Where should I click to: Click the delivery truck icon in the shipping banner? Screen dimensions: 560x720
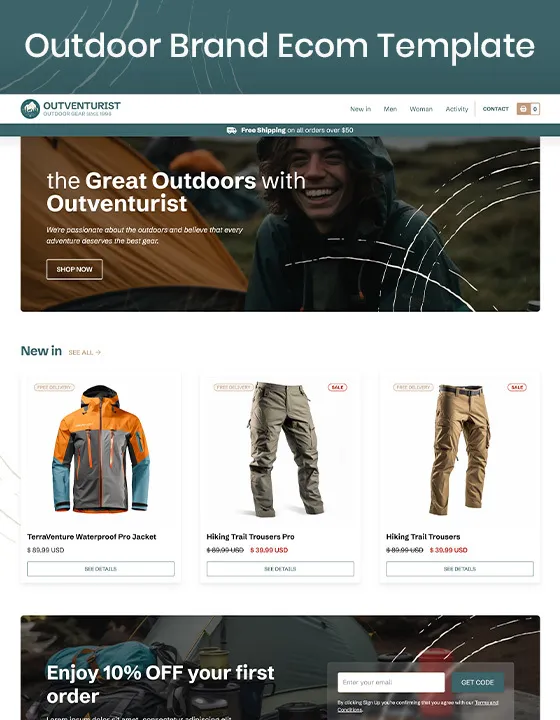coord(232,130)
